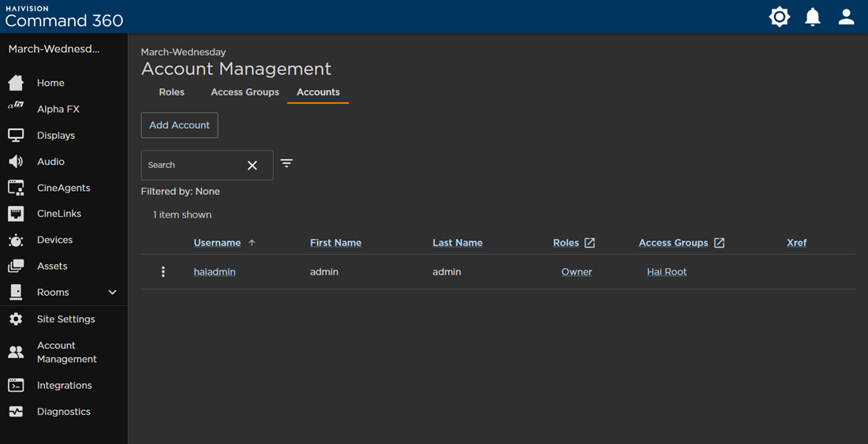
Task: Open Integrations in sidebar
Action: click(64, 386)
